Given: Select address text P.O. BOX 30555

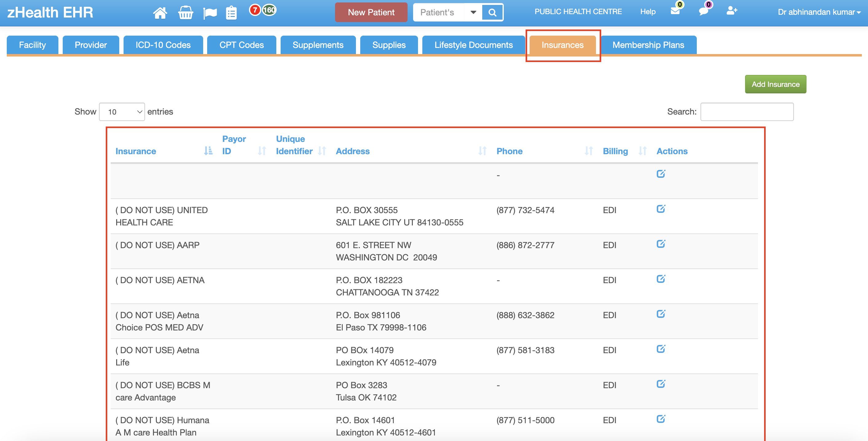Looking at the screenshot, I should 367,210.
